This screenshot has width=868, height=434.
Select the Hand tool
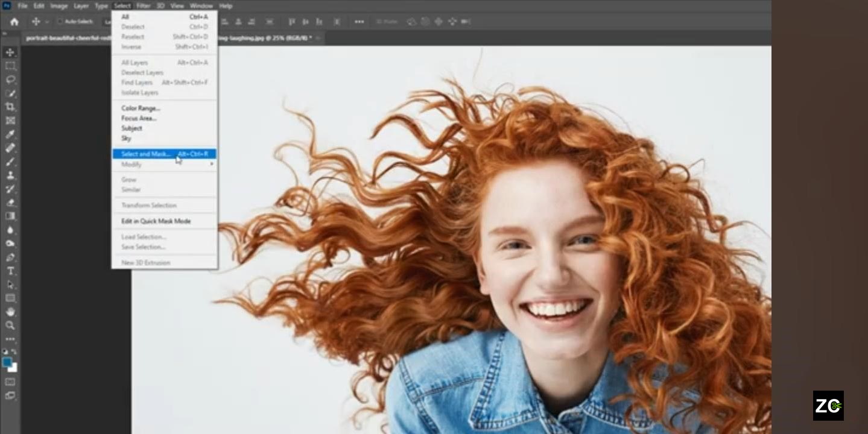[x=10, y=312]
